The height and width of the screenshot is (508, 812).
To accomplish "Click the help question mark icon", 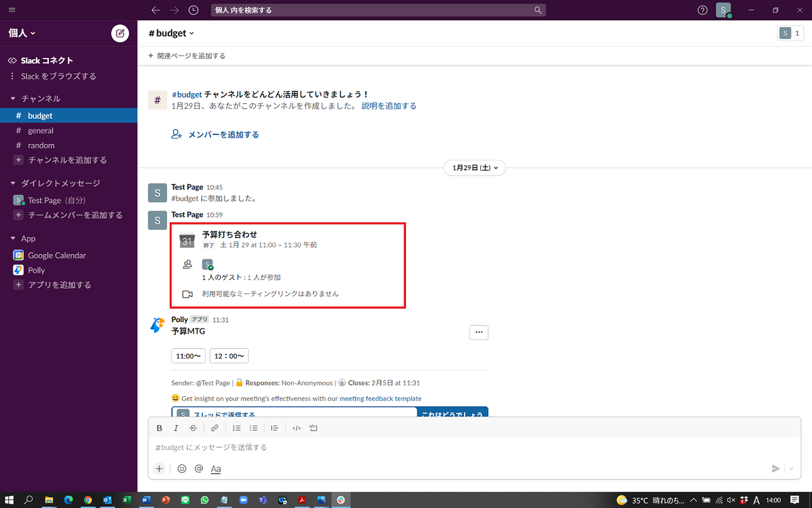I will [x=702, y=10].
